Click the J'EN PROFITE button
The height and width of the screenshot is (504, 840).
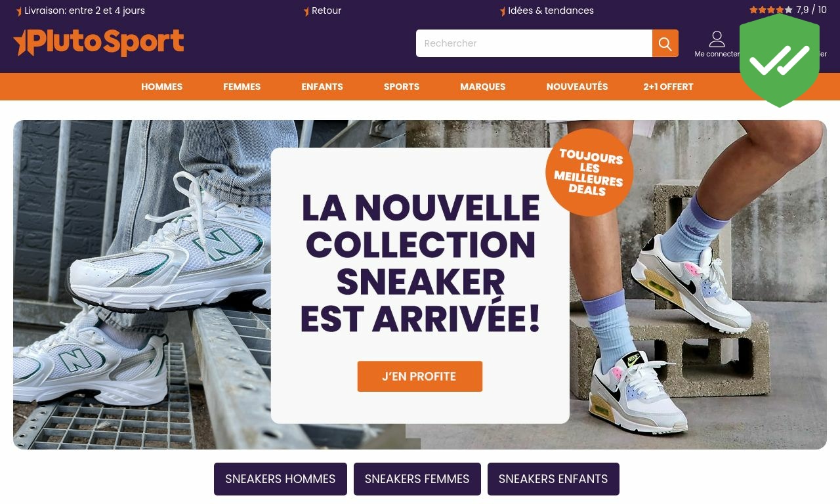pos(420,377)
